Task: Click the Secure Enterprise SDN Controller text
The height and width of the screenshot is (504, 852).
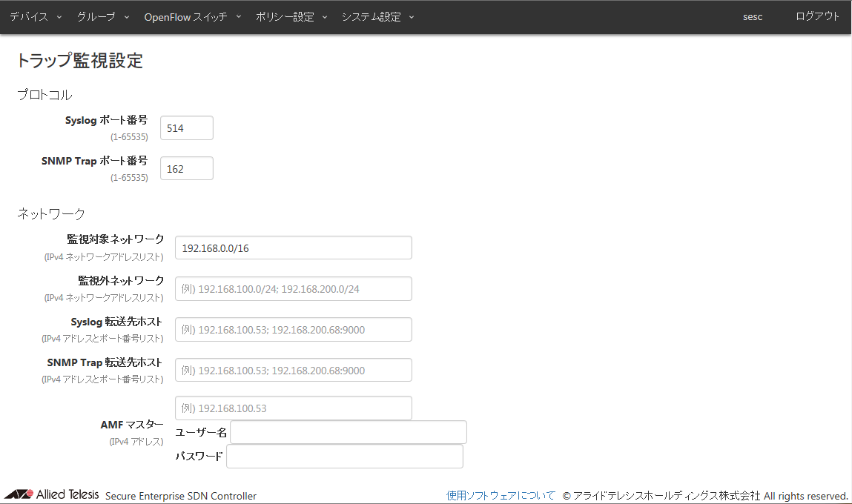Action: pos(181,496)
